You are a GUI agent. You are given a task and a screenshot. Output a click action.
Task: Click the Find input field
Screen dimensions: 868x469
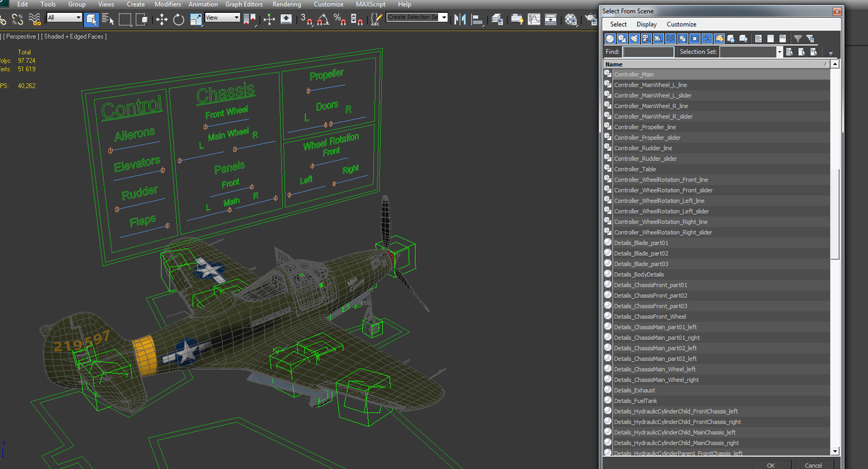(648, 52)
